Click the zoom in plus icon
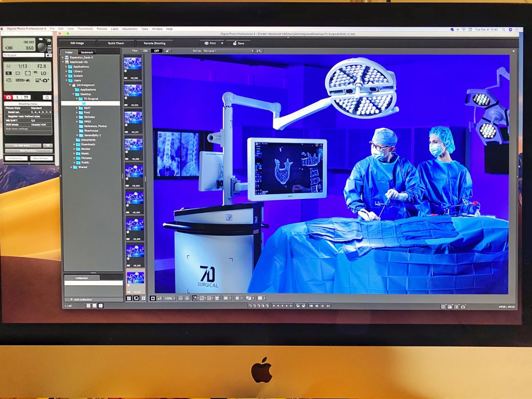Screen dimensions: 532x399 point(187,298)
